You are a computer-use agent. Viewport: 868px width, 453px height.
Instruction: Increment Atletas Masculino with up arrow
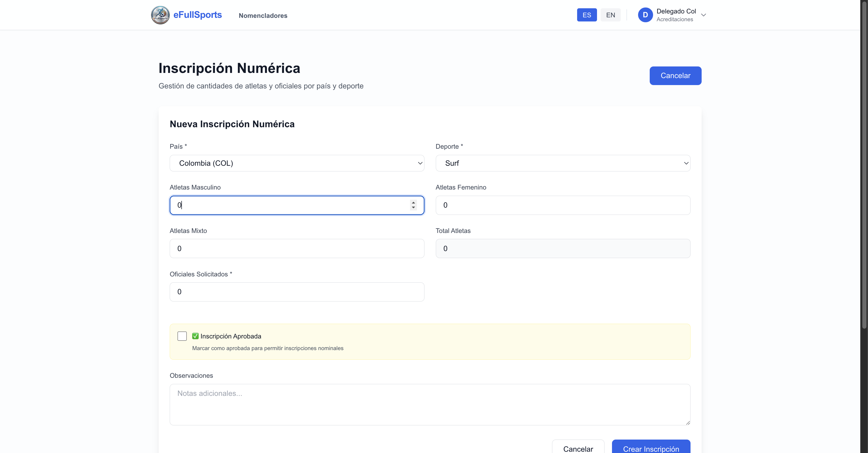pos(413,202)
